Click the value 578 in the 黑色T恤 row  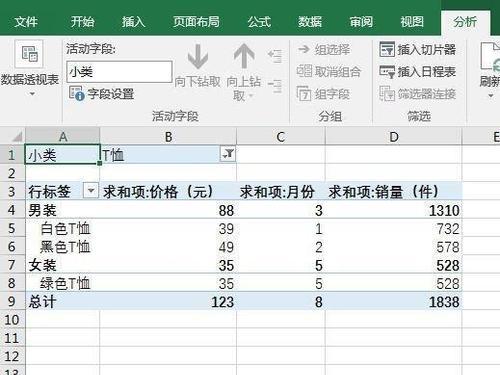448,247
